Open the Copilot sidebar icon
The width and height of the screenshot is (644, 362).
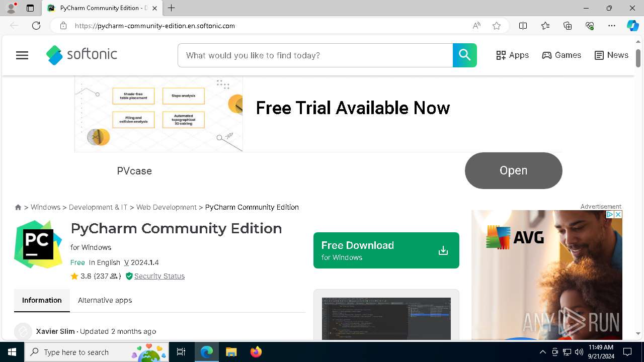click(x=632, y=26)
